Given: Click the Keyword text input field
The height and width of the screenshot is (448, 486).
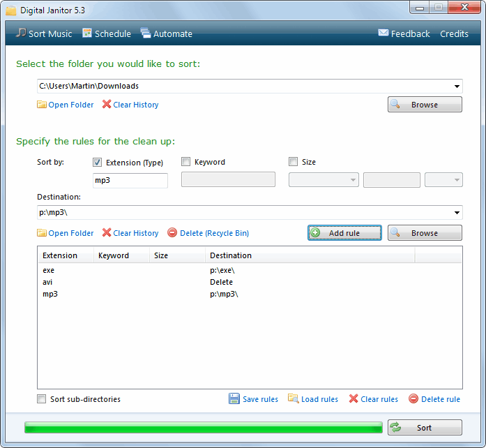Looking at the screenshot, I should click(228, 179).
